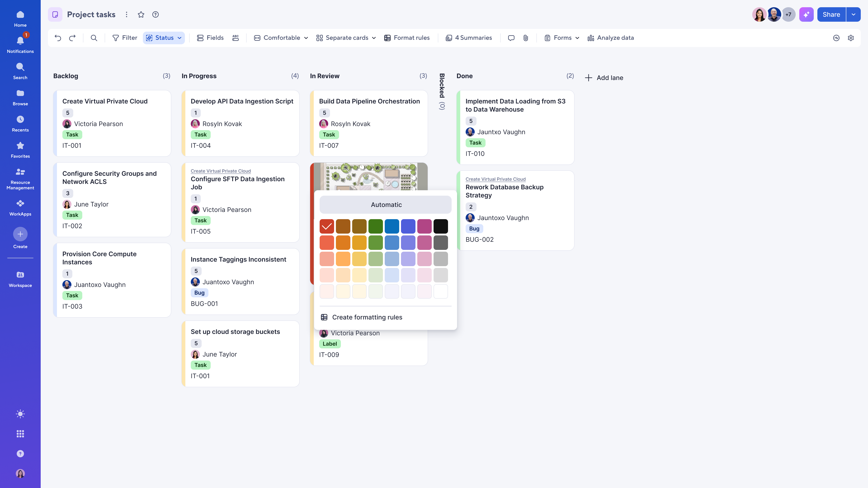868x488 pixels.
Task: Click the toolbar search magnifier
Action: (x=94, y=38)
